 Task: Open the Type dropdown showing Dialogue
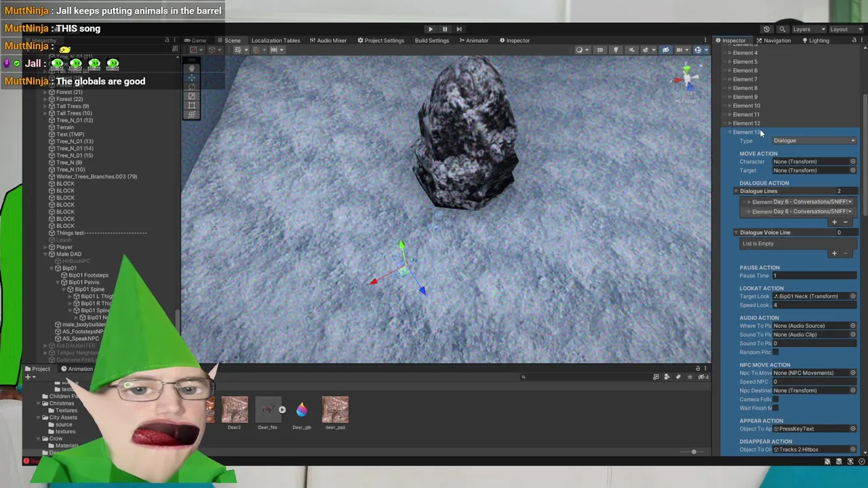(x=814, y=141)
